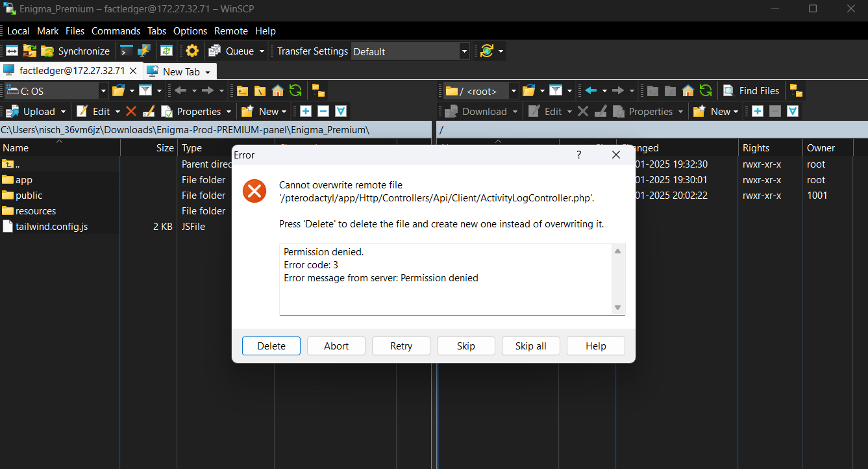868x469 pixels.
Task: Click local Invert Selection icon
Action: pos(340,111)
